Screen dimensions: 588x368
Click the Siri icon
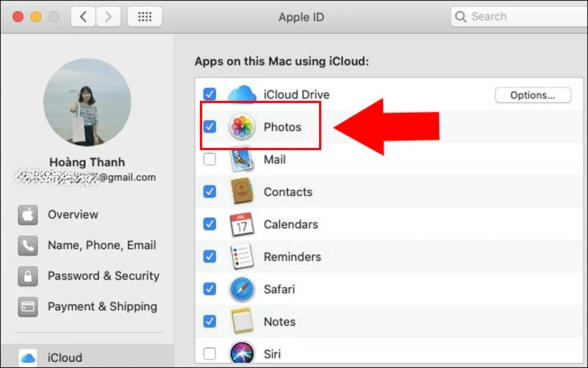coord(242,354)
